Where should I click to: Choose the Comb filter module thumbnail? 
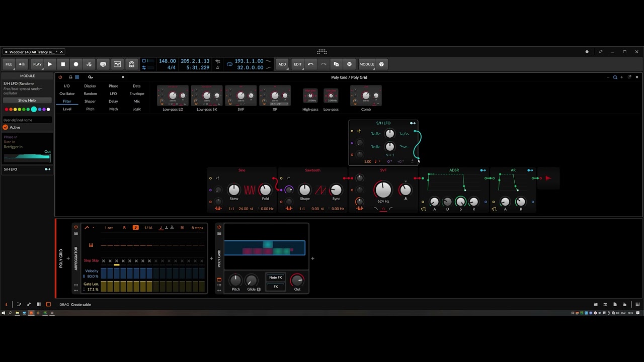(x=366, y=96)
